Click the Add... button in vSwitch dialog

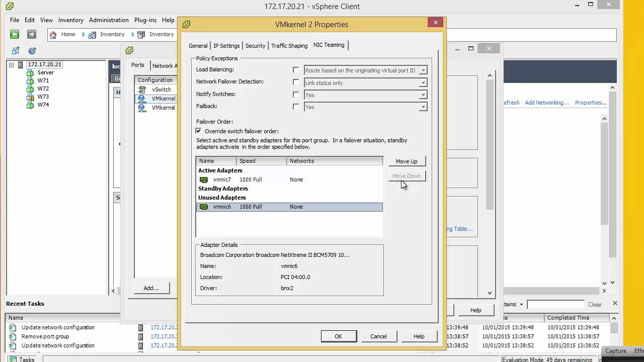[151, 288]
